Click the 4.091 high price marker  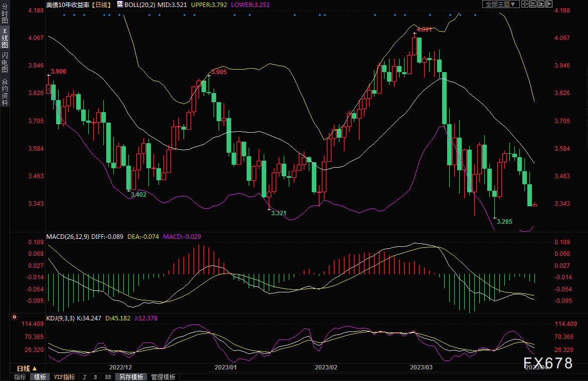tap(424, 29)
